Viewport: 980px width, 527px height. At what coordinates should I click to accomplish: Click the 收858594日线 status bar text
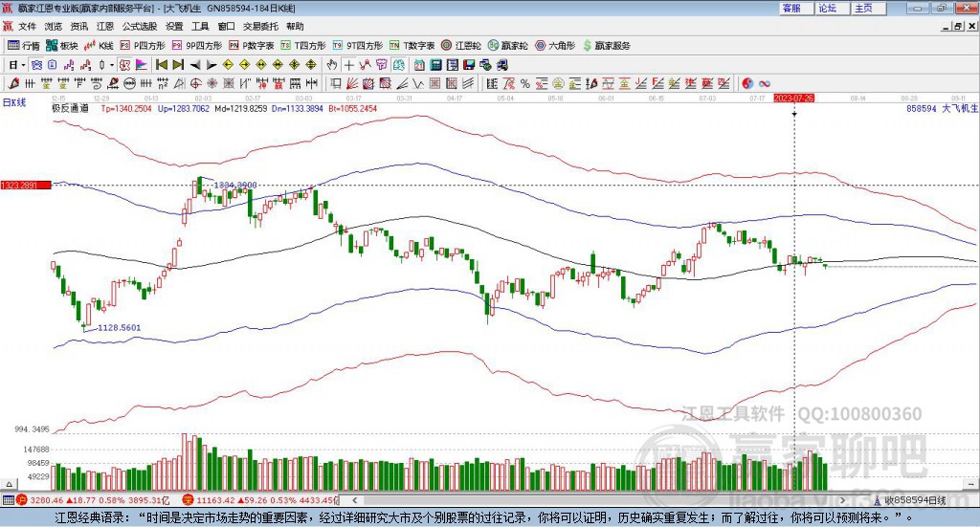[915, 500]
